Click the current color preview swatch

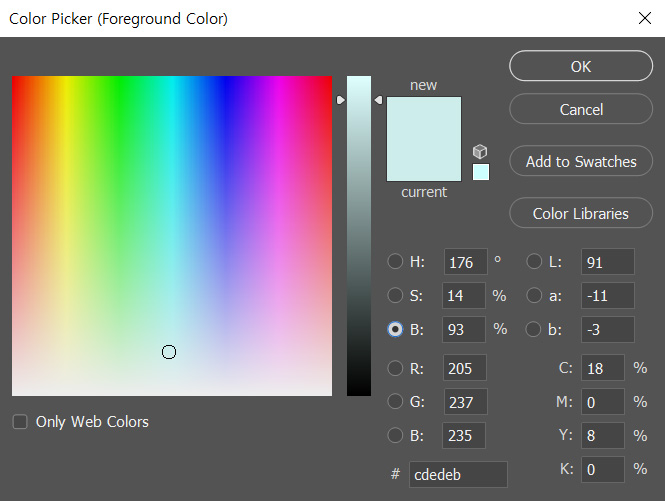click(424, 162)
